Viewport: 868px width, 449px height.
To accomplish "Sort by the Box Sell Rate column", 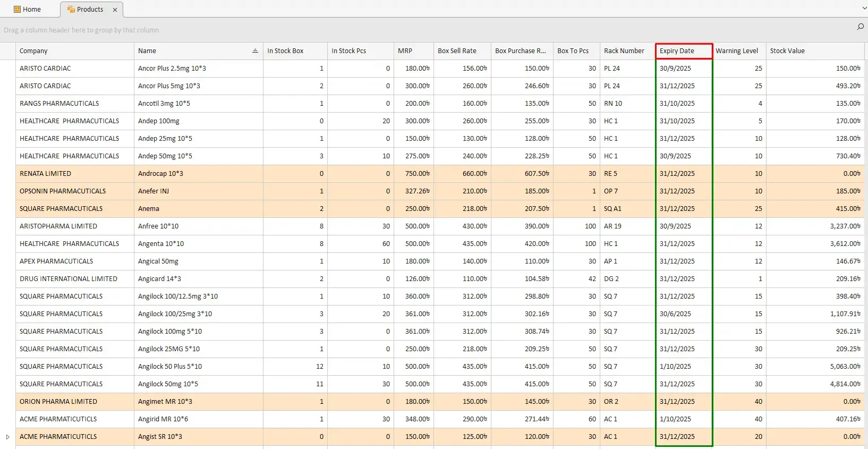I will click(x=462, y=51).
